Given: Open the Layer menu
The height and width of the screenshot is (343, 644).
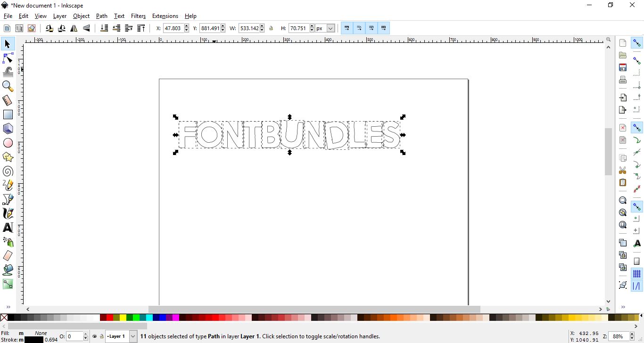Looking at the screenshot, I should 60,16.
